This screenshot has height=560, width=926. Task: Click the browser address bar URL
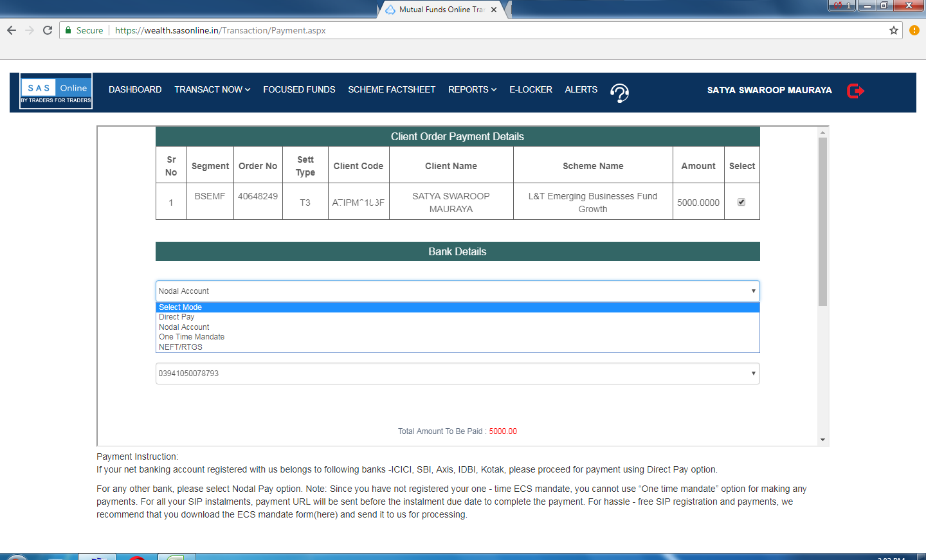pyautogui.click(x=221, y=30)
